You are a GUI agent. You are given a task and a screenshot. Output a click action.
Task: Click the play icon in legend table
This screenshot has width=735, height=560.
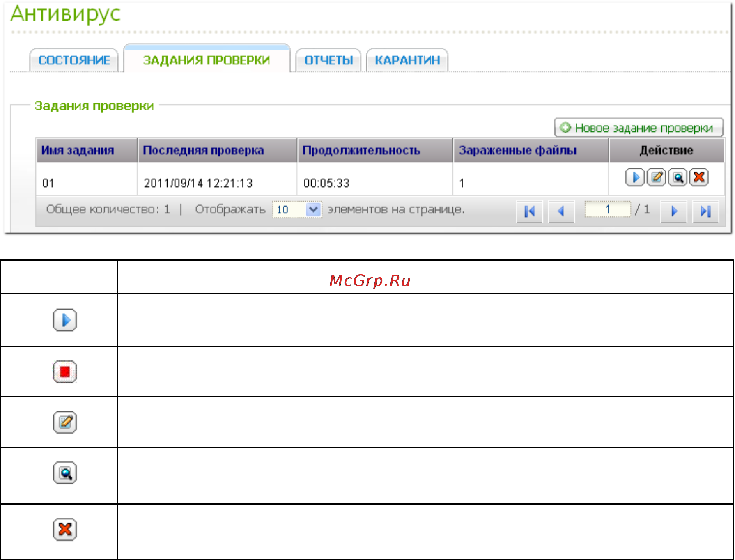coord(65,320)
